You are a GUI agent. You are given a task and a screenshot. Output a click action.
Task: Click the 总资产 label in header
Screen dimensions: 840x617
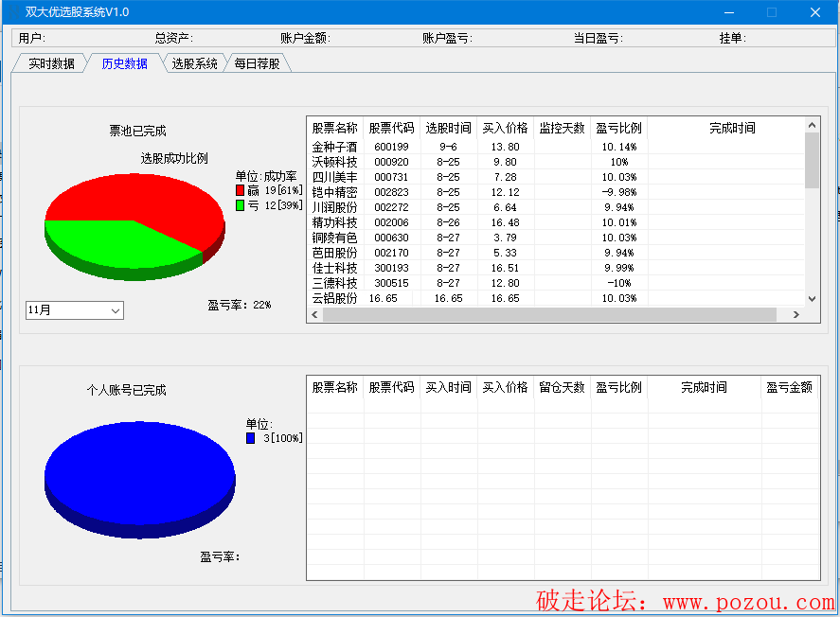[173, 38]
